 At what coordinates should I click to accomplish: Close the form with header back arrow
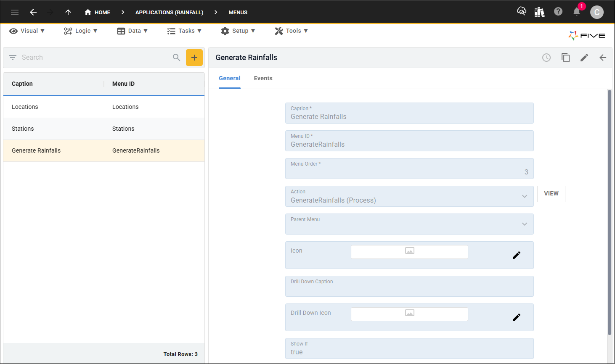point(603,58)
